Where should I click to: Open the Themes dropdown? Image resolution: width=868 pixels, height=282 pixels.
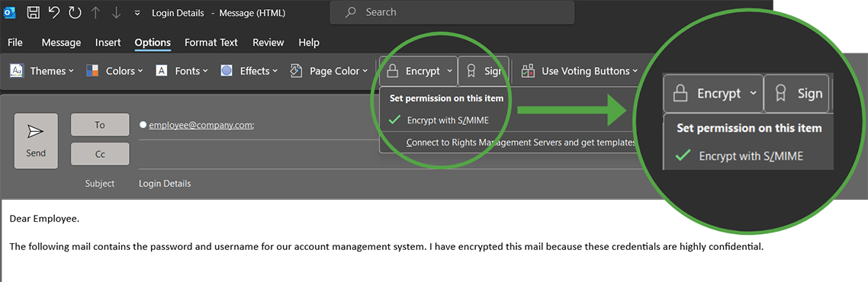pyautogui.click(x=42, y=71)
